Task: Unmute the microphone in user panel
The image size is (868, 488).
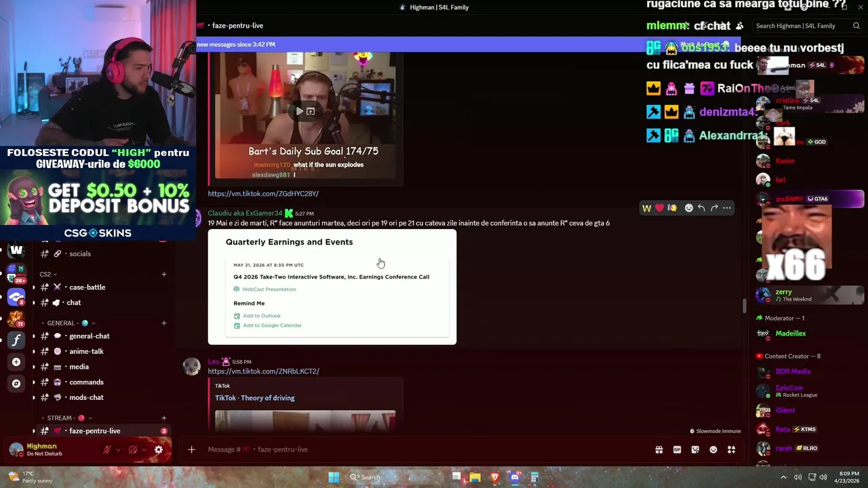Action: pos(106,449)
